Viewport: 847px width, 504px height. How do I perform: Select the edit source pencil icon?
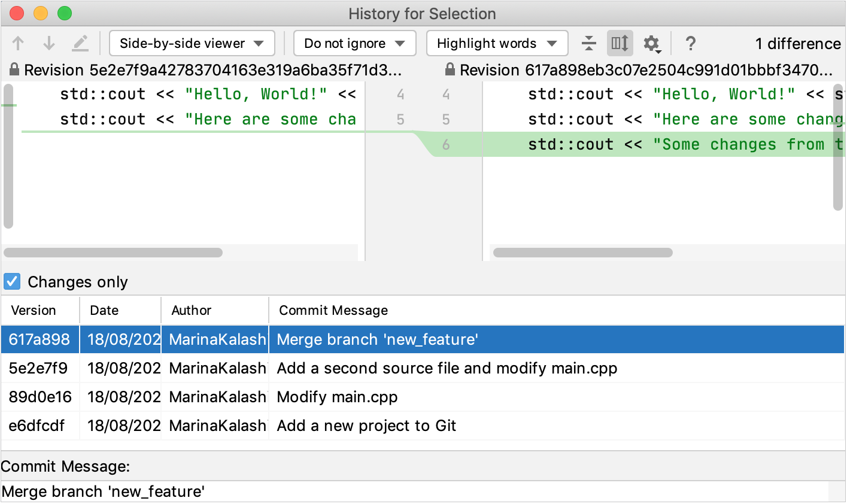(81, 42)
